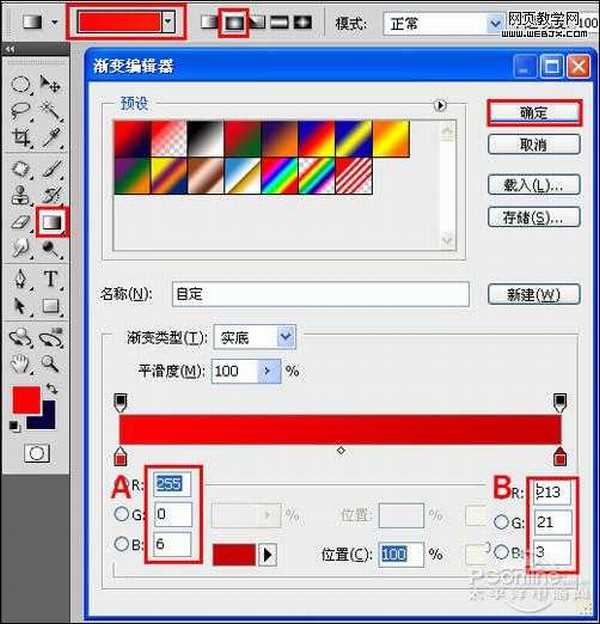
Task: Open the gradient picker dropdown arrow in options bar
Action: [x=169, y=21]
